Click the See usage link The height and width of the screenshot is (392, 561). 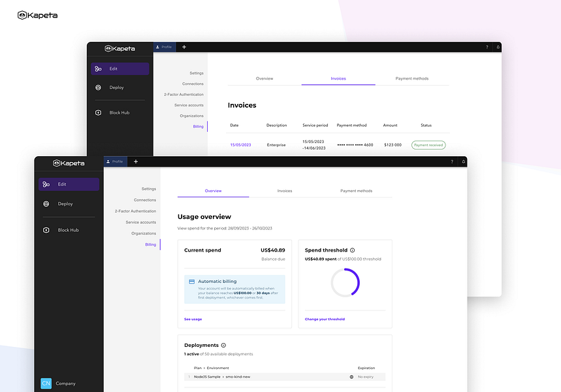192,319
